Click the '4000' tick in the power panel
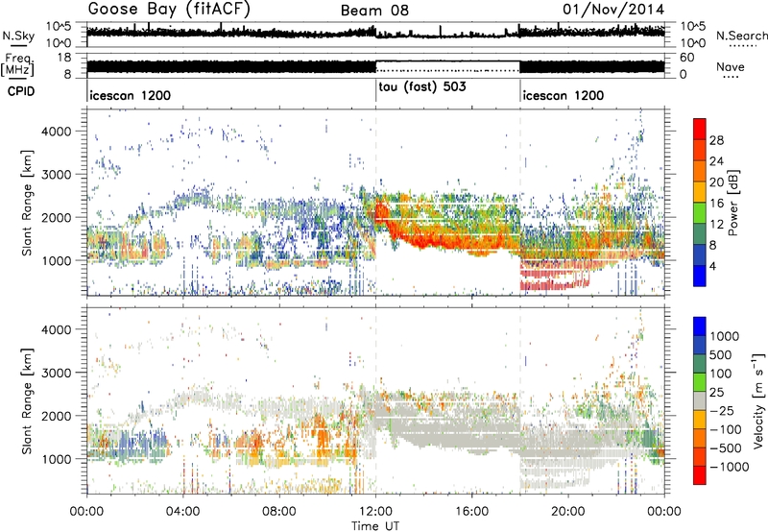The image size is (768, 532). pos(56,132)
